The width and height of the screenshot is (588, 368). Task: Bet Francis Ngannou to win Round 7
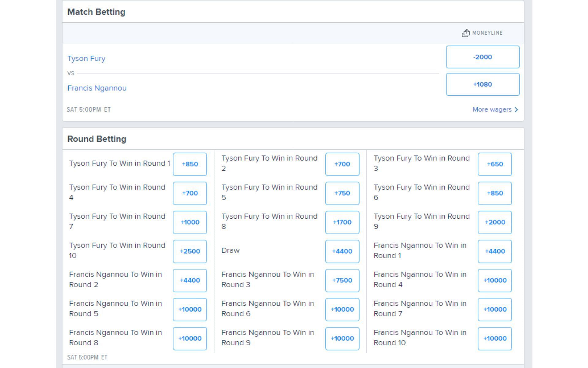coord(495,309)
